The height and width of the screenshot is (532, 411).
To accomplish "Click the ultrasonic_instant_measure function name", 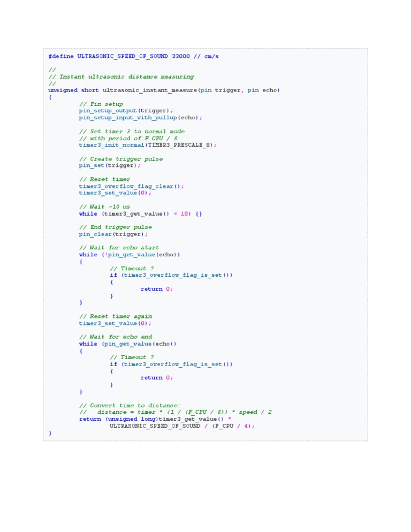I will [x=150, y=90].
